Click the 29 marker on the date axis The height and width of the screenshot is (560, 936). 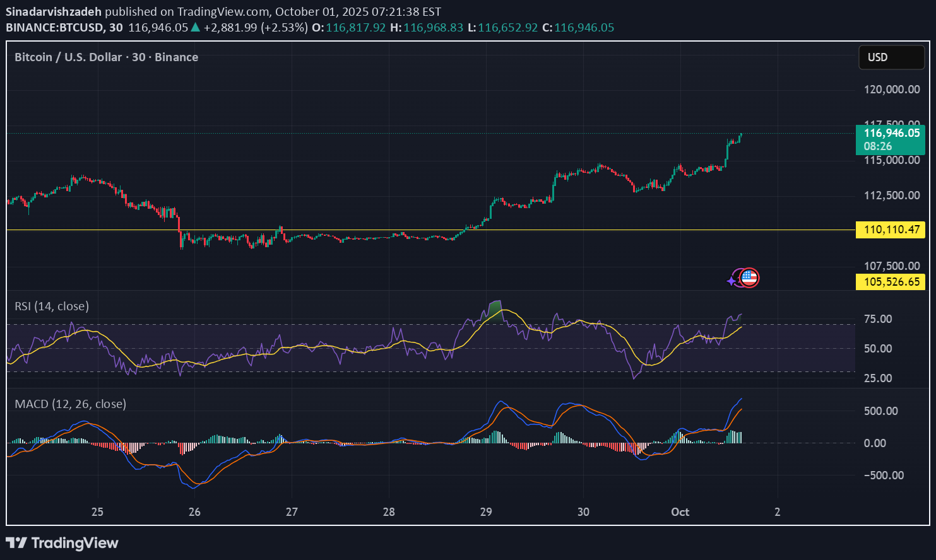(x=486, y=512)
